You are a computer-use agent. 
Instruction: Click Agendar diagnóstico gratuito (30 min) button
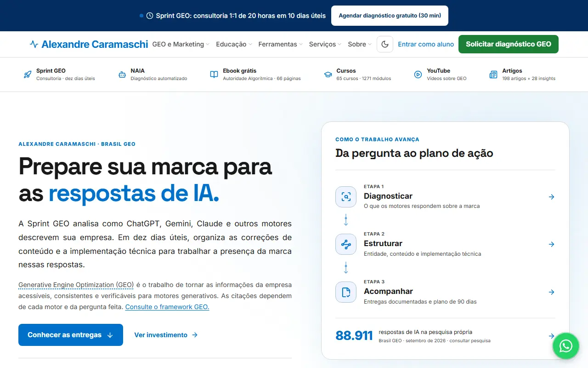[x=390, y=16]
